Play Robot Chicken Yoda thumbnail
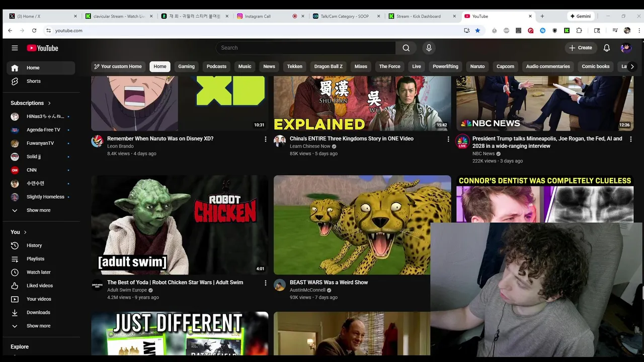The height and width of the screenshot is (362, 644). point(180,225)
